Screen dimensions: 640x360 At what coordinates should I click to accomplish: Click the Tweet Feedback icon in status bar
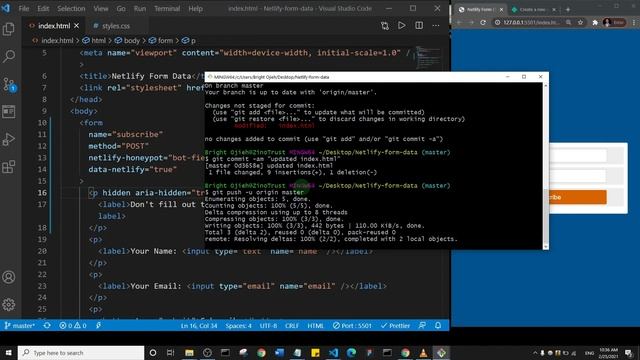(x=422, y=325)
